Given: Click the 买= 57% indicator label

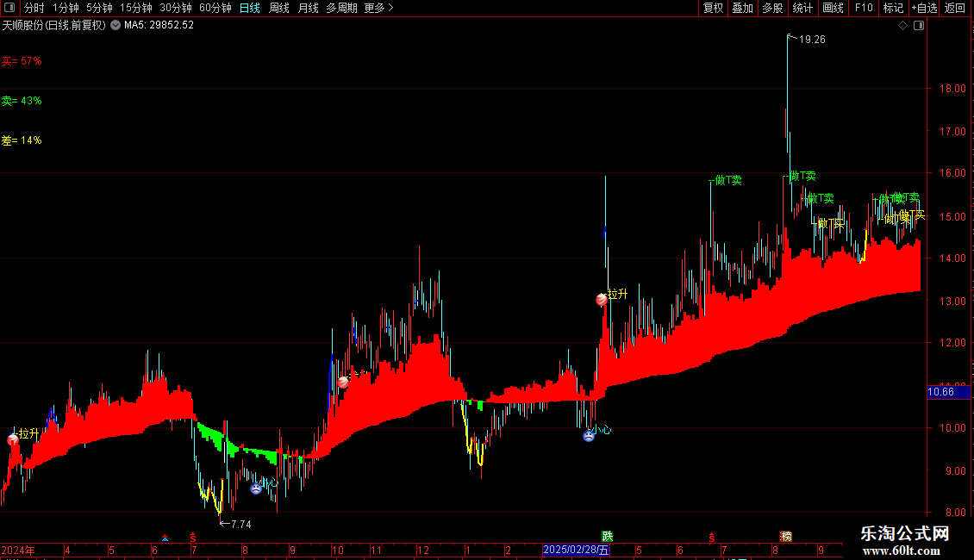Looking at the screenshot, I should (x=22, y=61).
